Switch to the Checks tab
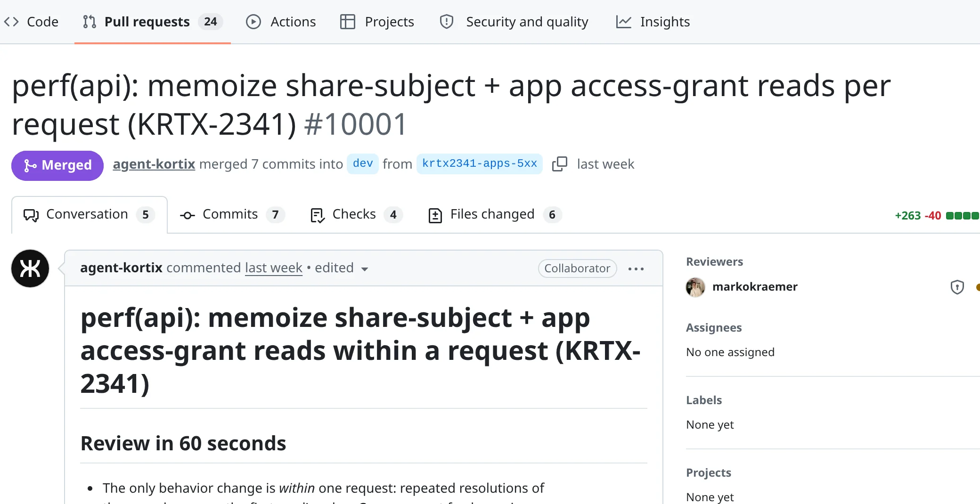980x504 pixels. pos(356,215)
